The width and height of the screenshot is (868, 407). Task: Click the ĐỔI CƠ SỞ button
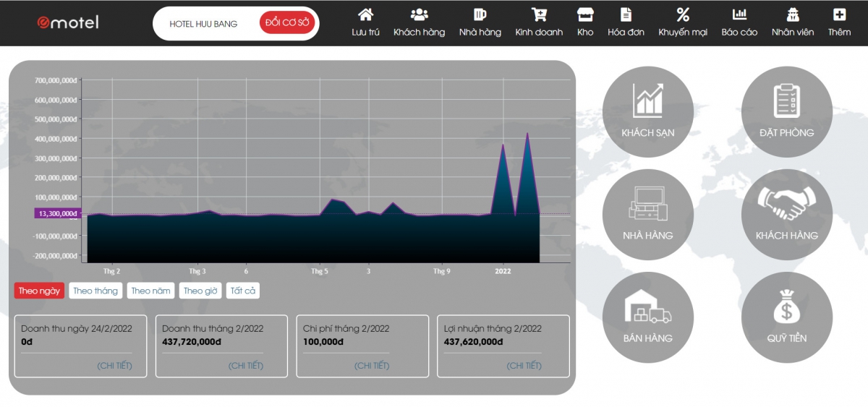(287, 23)
